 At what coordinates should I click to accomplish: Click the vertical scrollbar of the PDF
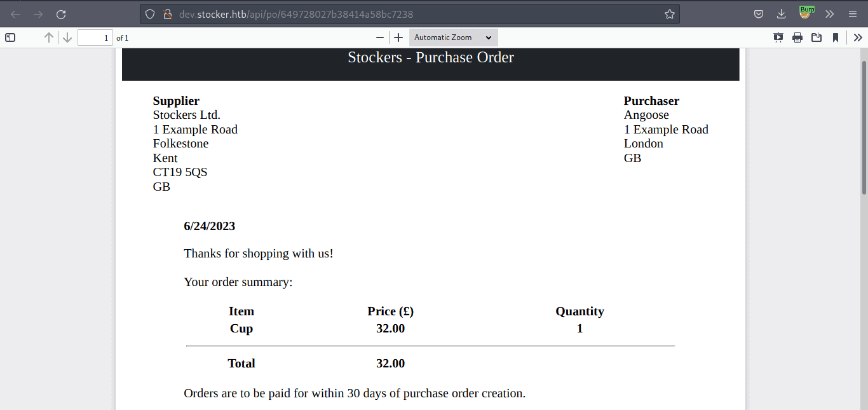864,127
